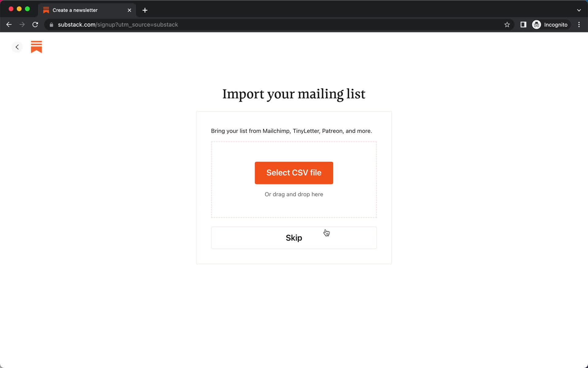Click the split screen toggle icon
588x368 pixels.
[x=523, y=25]
